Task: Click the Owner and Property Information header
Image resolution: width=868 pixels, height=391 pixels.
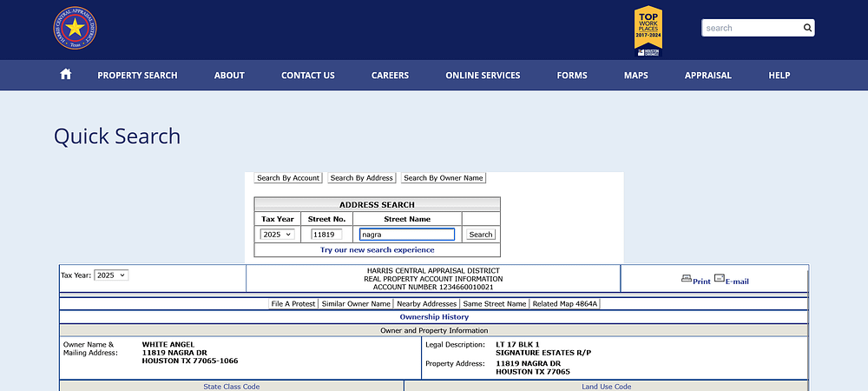Action: pyautogui.click(x=434, y=330)
